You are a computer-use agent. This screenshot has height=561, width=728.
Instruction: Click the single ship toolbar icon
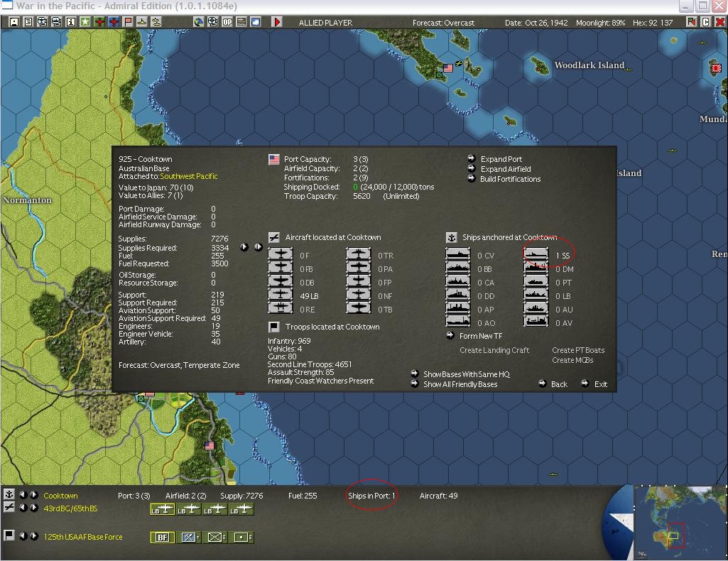coord(141,22)
